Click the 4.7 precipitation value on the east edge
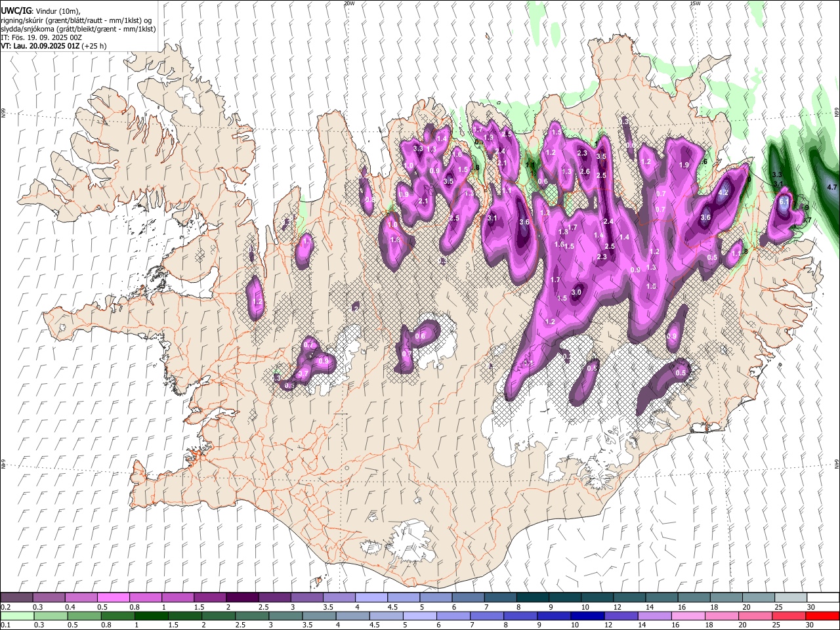 (x=832, y=188)
